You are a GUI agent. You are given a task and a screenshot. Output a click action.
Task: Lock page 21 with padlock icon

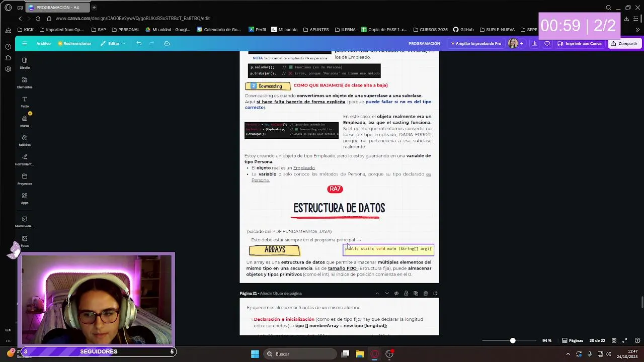pyautogui.click(x=406, y=293)
